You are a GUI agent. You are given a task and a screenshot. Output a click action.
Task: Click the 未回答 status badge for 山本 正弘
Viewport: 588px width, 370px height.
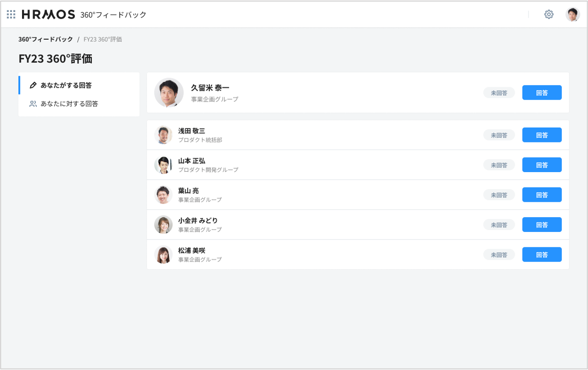499,165
